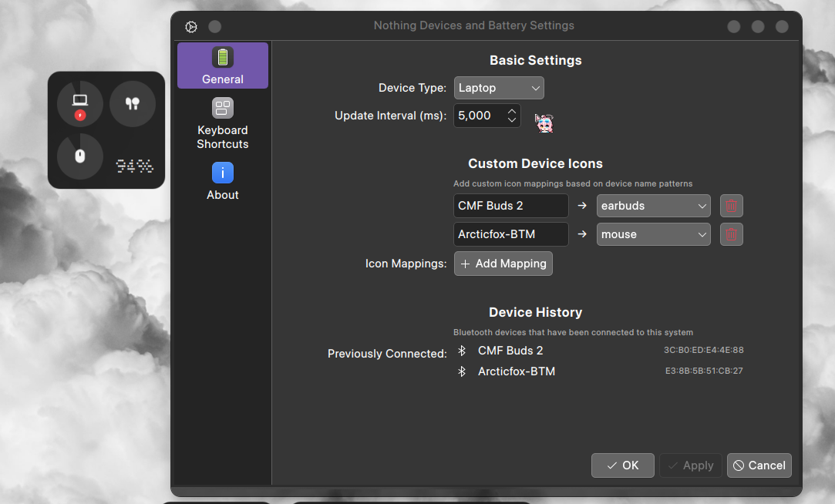The height and width of the screenshot is (504, 835).
Task: Select Arcticfox-BTM in device history
Action: (517, 371)
